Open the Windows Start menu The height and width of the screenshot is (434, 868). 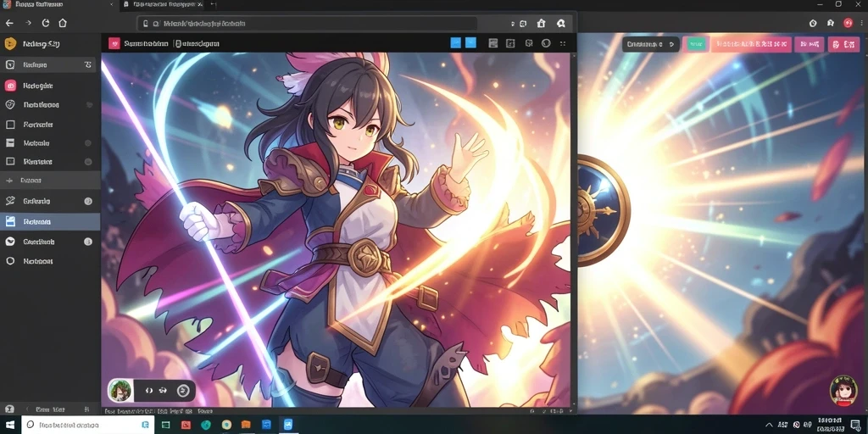coord(9,425)
